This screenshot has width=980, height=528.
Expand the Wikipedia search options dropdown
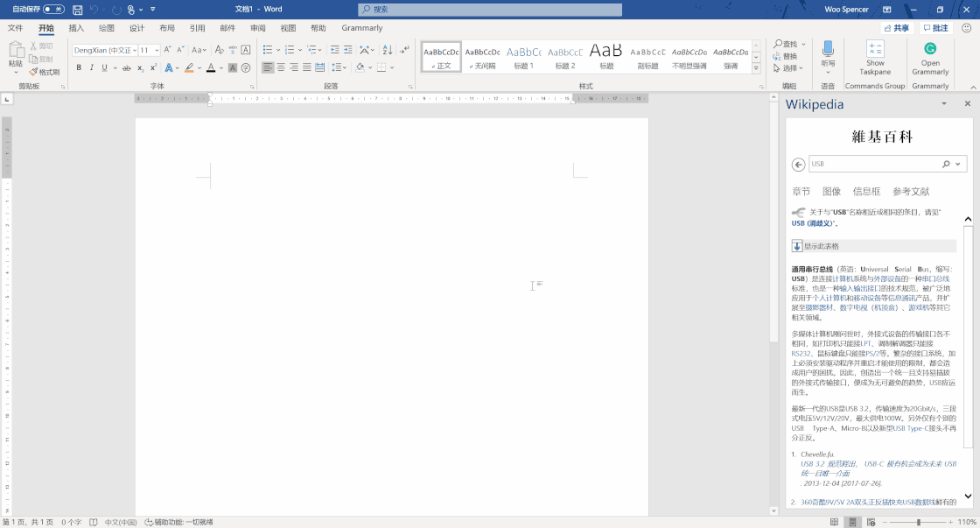click(959, 165)
